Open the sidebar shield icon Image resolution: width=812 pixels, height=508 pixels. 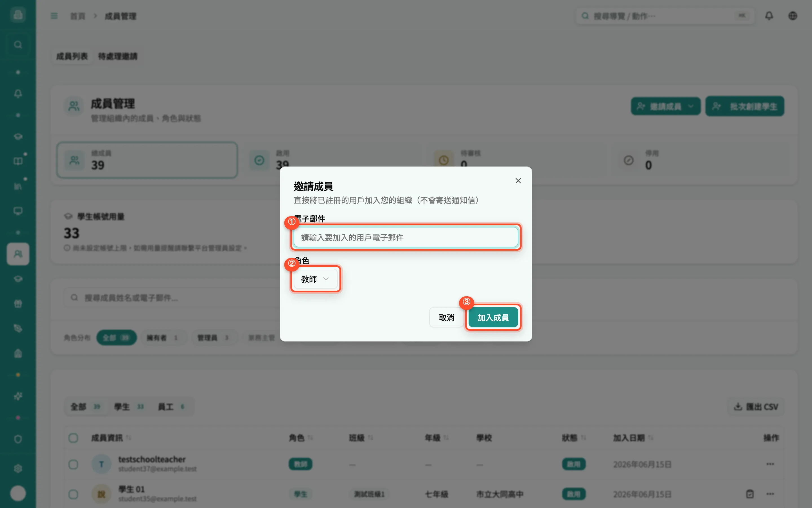[18, 439]
